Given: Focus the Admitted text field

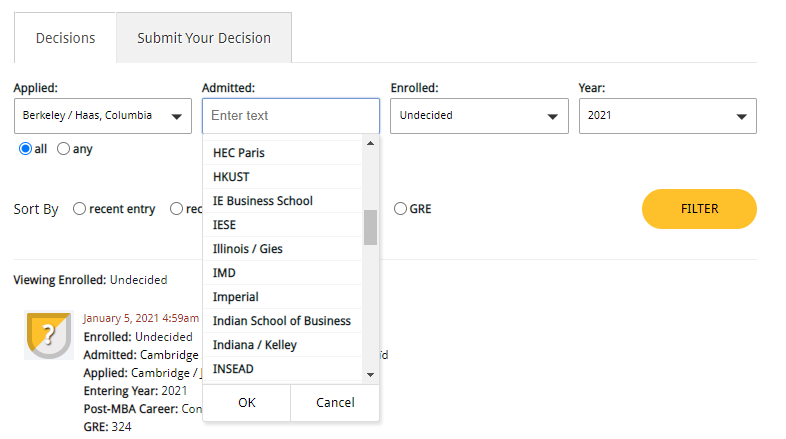Looking at the screenshot, I should click(291, 116).
